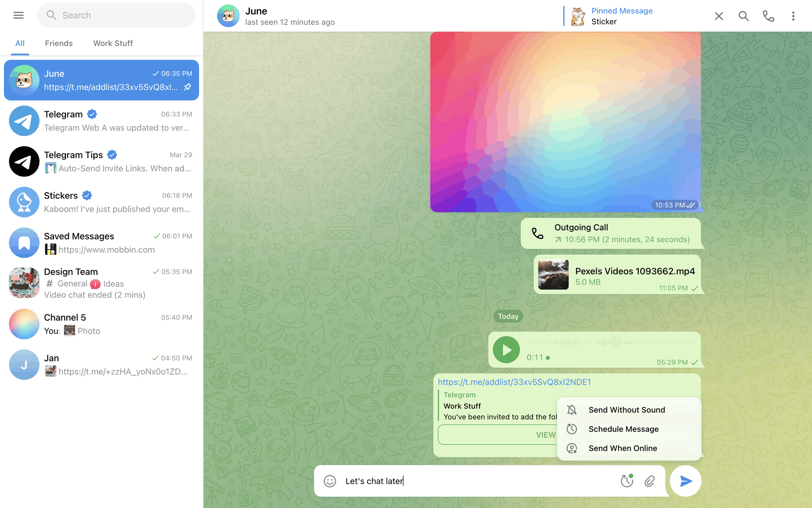This screenshot has width=812, height=508.
Task: Open the colorful gradient image message
Action: (565, 122)
